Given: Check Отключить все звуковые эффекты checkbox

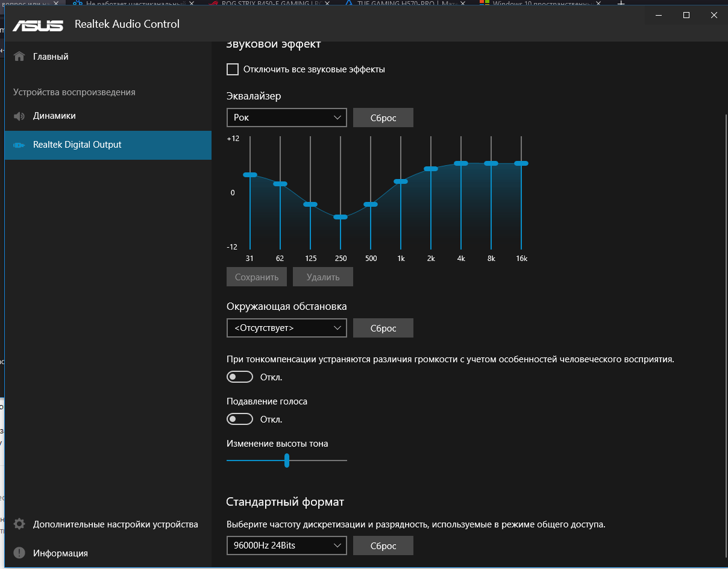Looking at the screenshot, I should pyautogui.click(x=233, y=69).
